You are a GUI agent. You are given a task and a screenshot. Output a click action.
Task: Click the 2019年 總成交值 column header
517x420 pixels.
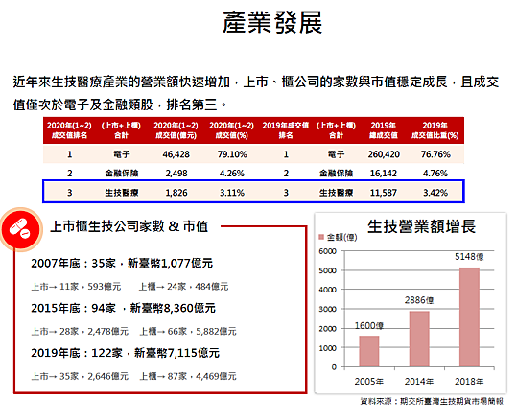384,130
